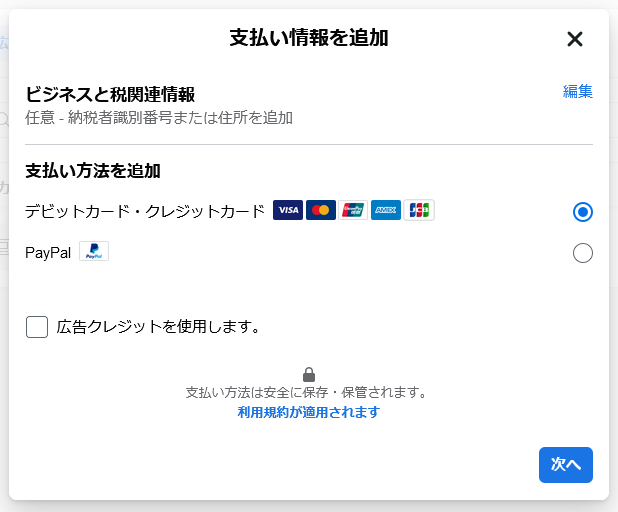Enable the 広告クレジットを使用します checkbox
Viewport: 618px width, 512px height.
tap(37, 327)
